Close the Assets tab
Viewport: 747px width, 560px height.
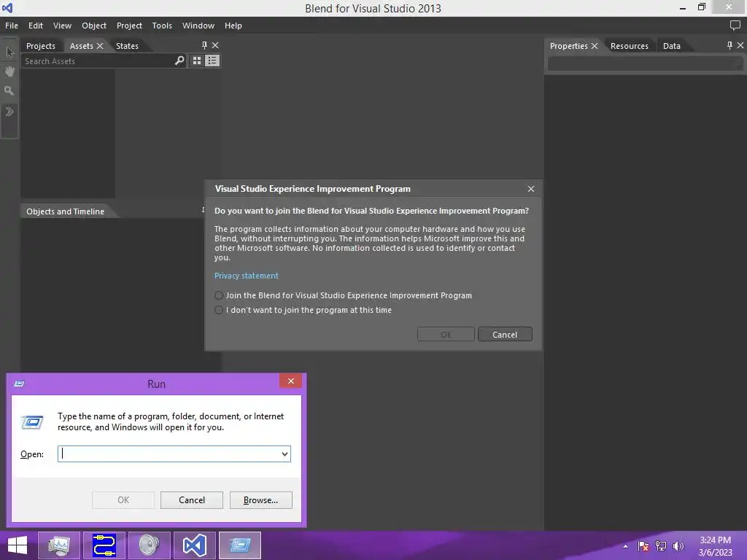tap(99, 46)
